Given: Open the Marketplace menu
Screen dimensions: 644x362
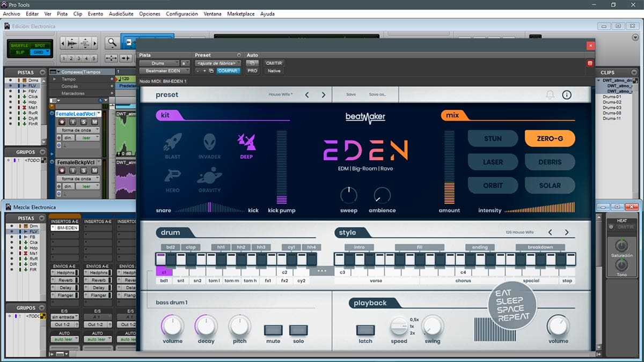Looking at the screenshot, I should (241, 14).
